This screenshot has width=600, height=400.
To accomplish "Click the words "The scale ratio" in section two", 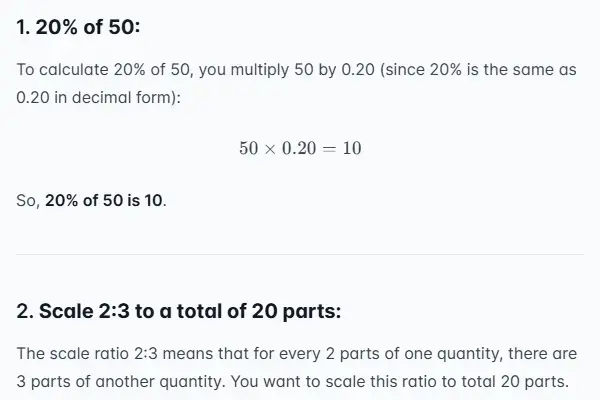I will [x=70, y=354].
